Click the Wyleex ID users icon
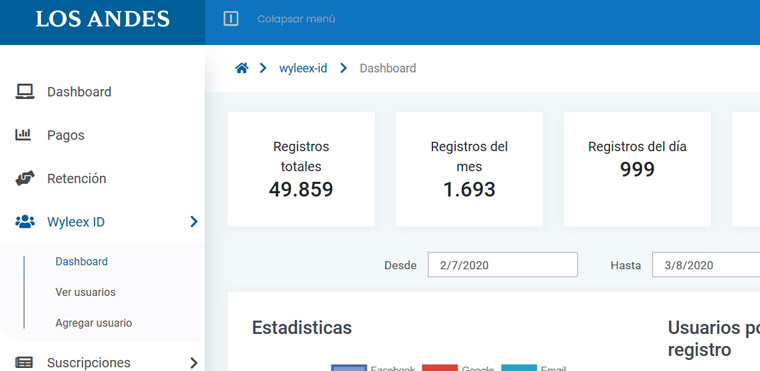Screen dimensions: 760x371 click(25, 222)
